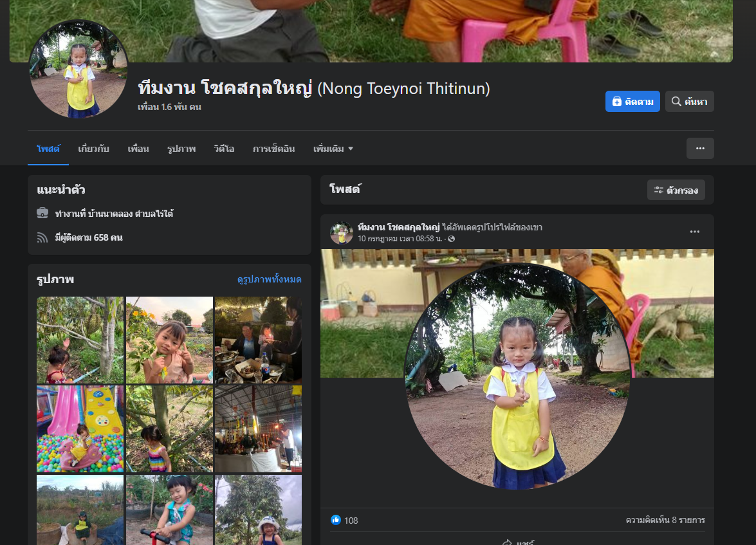This screenshot has height=545, width=756.
Task: Click the small post author avatar
Action: [x=341, y=233]
